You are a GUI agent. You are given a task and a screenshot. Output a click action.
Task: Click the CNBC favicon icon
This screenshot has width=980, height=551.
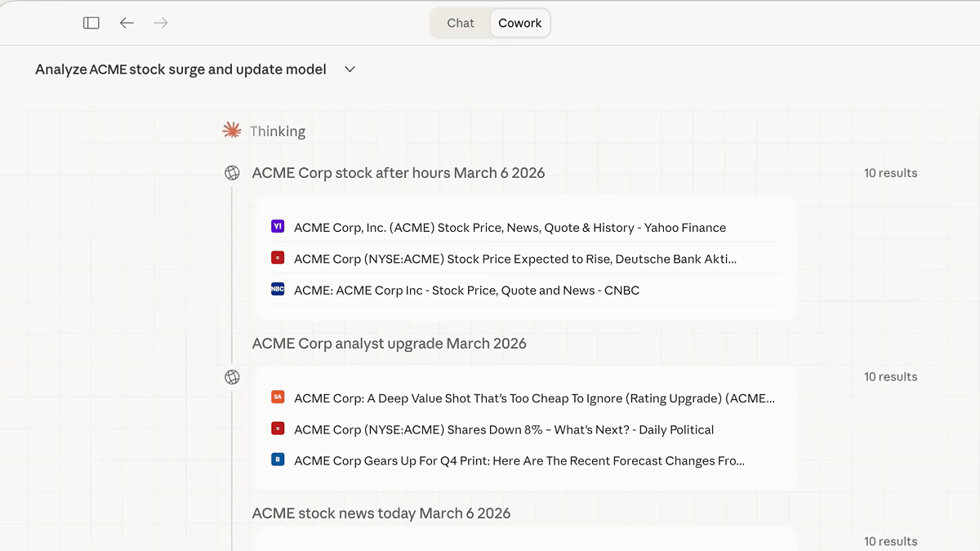click(x=278, y=289)
